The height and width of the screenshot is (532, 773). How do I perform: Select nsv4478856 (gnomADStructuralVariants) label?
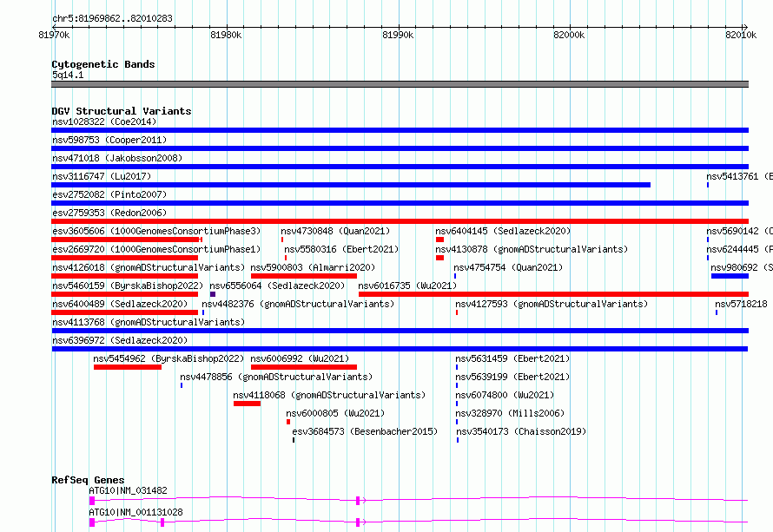pos(276,377)
